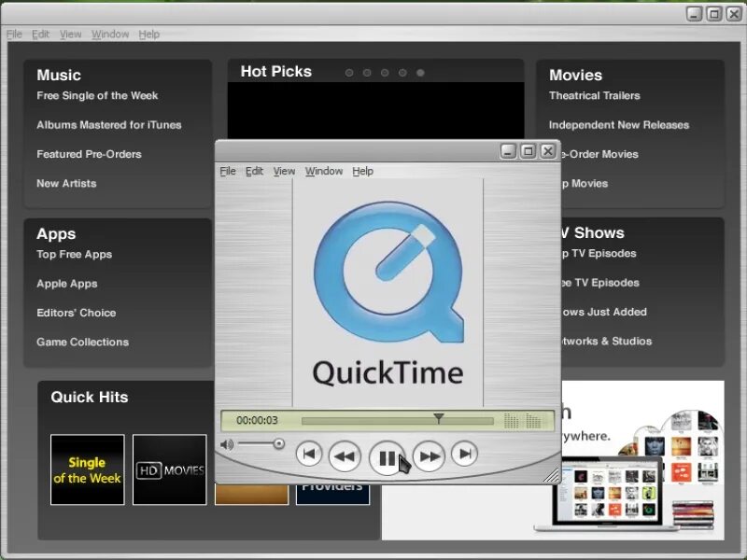The image size is (747, 560).
Task: Open View menu in QuickTime window
Action: point(284,171)
